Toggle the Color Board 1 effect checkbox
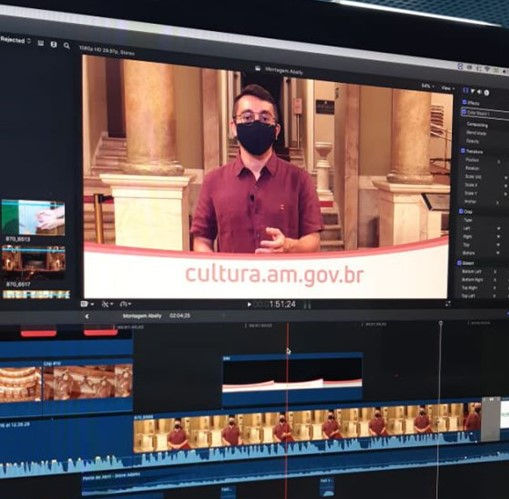509x499 pixels. pyautogui.click(x=464, y=112)
